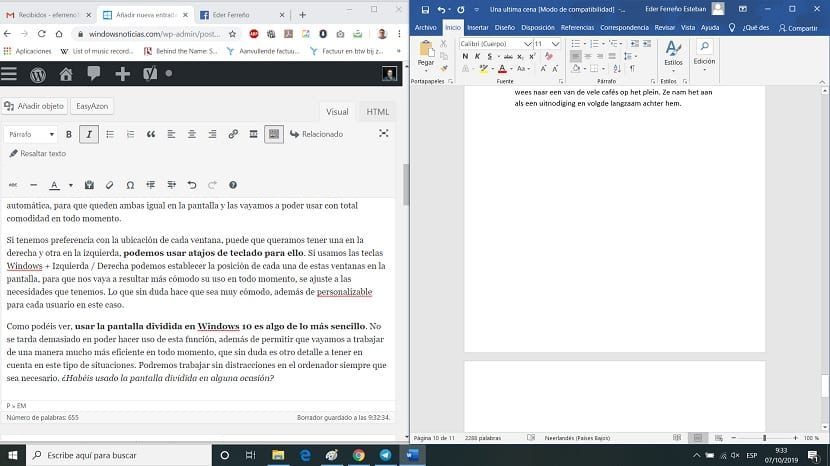The width and height of the screenshot is (830, 466).
Task: Toggle strikethrough in WordPress editor
Action: (x=13, y=185)
